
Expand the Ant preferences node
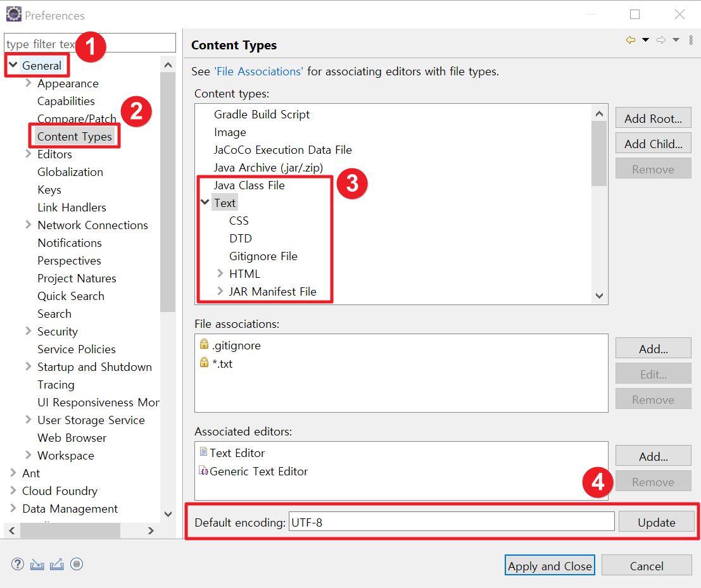(13, 473)
